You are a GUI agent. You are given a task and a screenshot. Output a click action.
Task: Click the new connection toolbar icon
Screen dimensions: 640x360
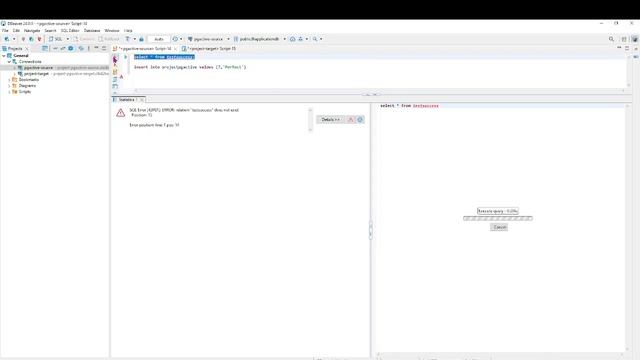tap(7, 39)
